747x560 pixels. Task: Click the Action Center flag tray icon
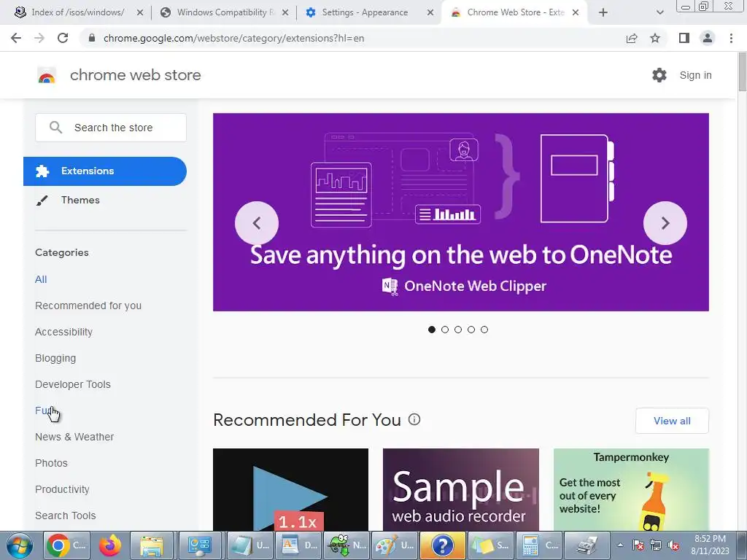point(638,545)
